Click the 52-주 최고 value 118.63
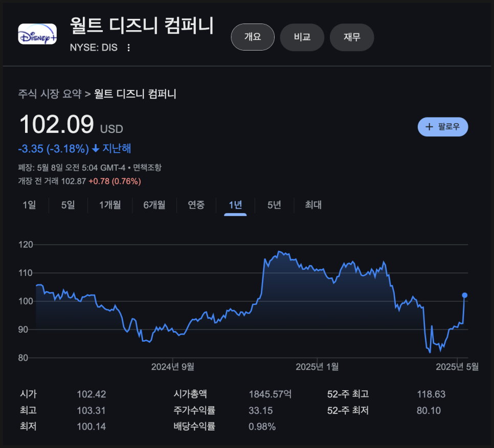494x448 pixels. point(431,394)
